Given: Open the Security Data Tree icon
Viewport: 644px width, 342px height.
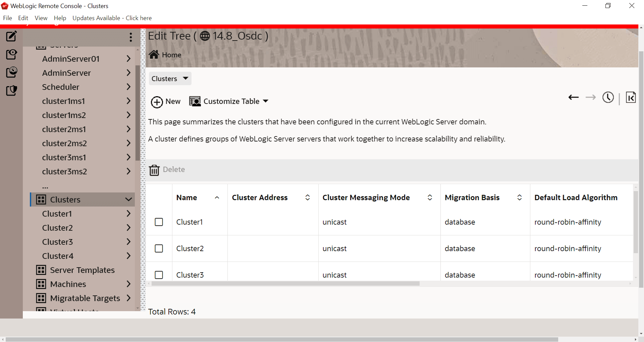Looking at the screenshot, I should click(11, 90).
